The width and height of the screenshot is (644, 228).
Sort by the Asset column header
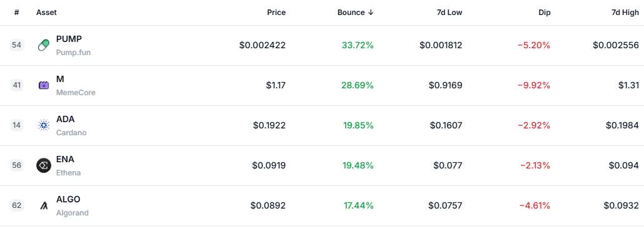pos(46,13)
